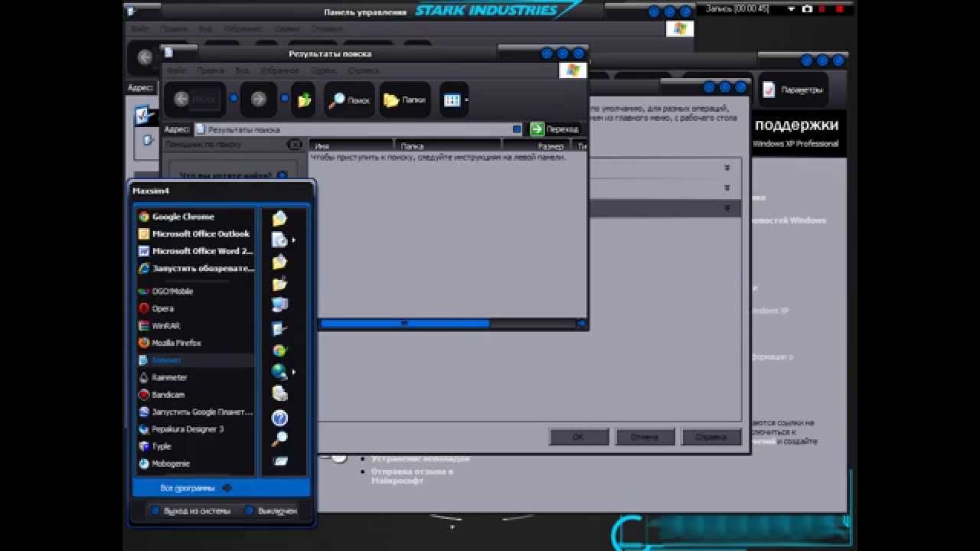Expand the Recent Documents submenu icon
980x551 pixels.
coord(280,240)
